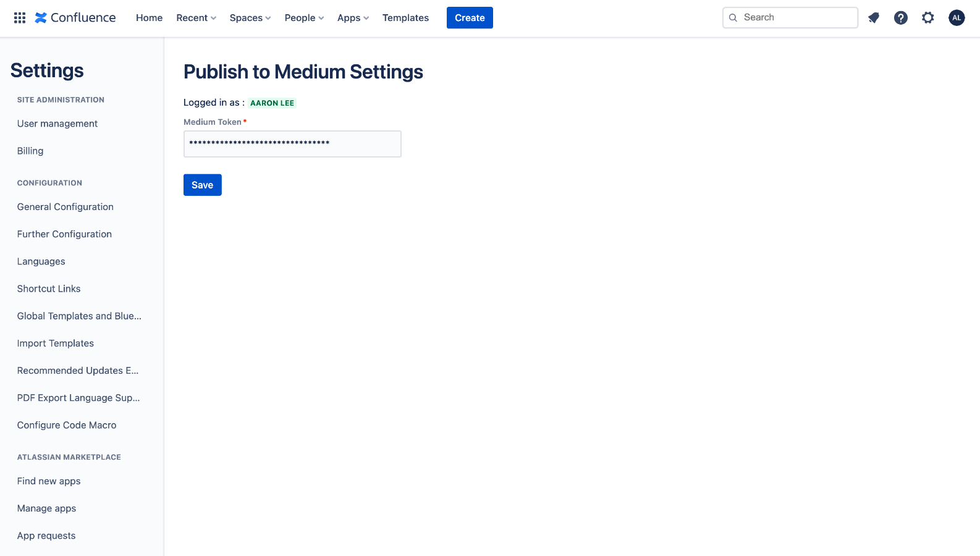This screenshot has height=556, width=980.
Task: Open Recommended Updates Email settings
Action: [78, 371]
